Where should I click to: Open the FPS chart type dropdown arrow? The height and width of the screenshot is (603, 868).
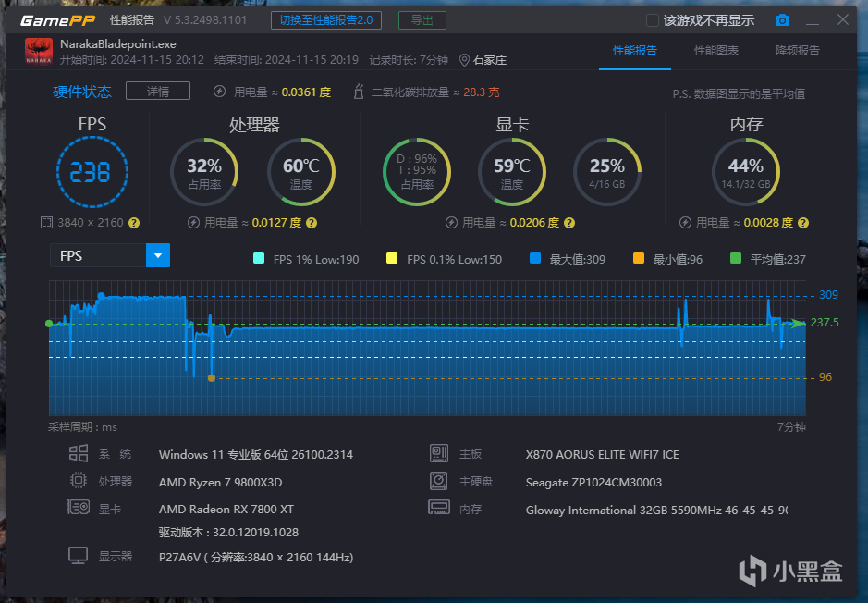click(158, 255)
